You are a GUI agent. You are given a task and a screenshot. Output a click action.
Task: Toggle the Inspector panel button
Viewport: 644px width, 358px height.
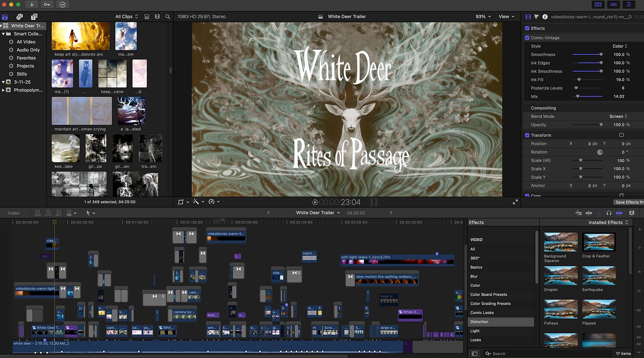[x=629, y=4]
